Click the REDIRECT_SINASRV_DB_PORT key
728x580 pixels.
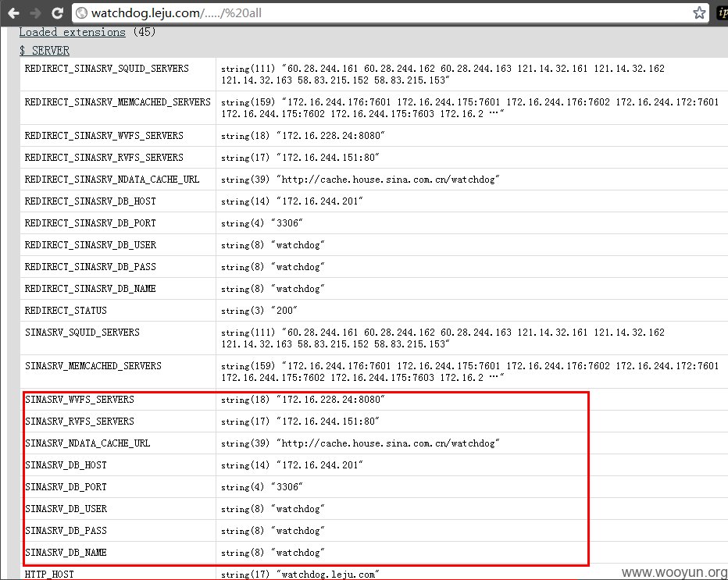tap(90, 223)
